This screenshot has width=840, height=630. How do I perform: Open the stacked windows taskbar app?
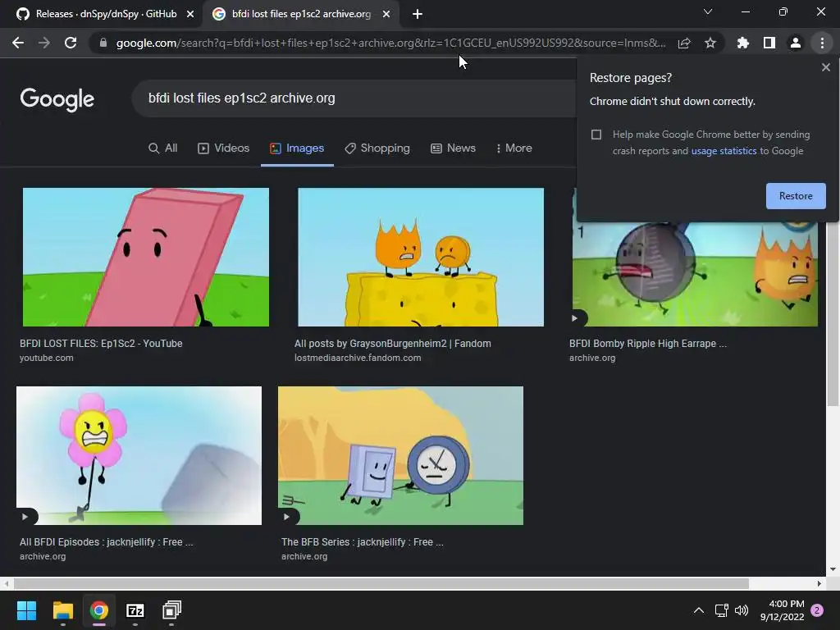pyautogui.click(x=171, y=610)
